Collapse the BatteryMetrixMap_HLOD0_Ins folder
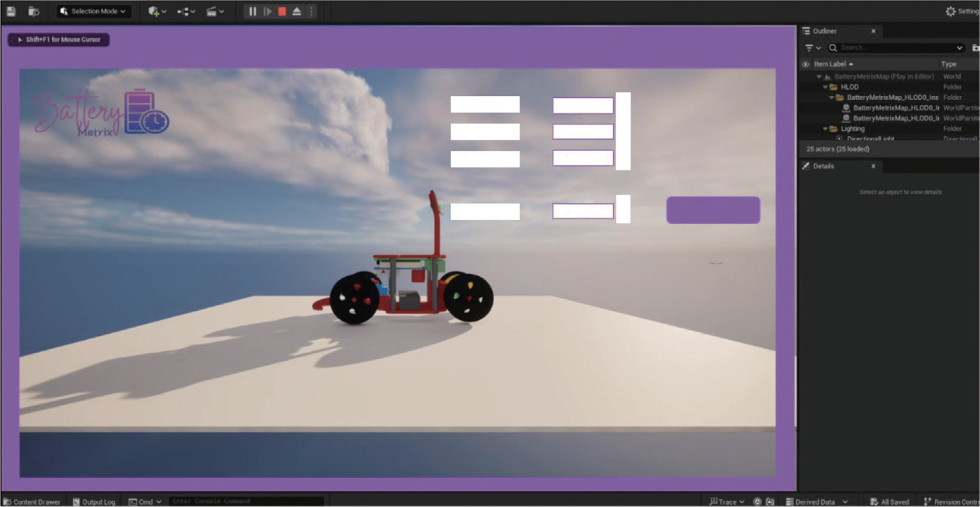Image resolution: width=980 pixels, height=507 pixels. [831, 97]
